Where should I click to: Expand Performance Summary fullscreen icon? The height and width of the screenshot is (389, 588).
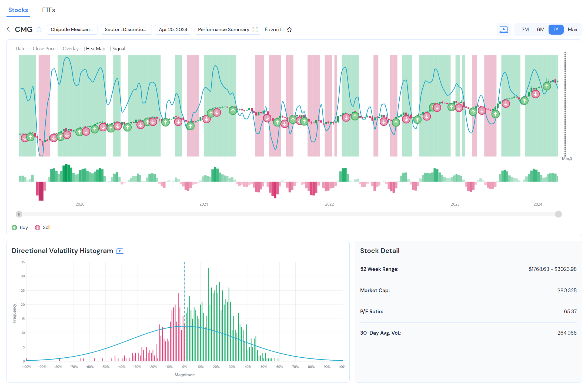(255, 29)
